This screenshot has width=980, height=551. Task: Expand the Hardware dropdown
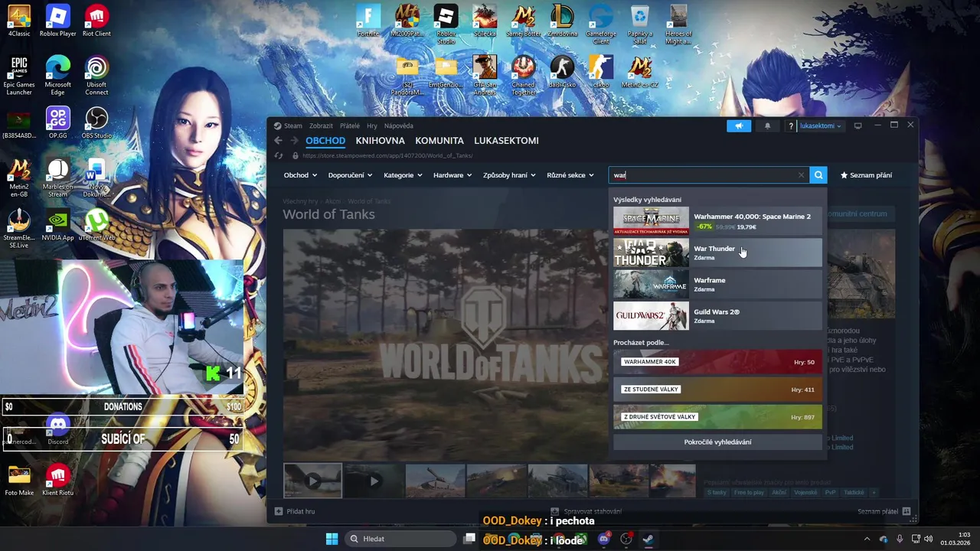coord(452,175)
